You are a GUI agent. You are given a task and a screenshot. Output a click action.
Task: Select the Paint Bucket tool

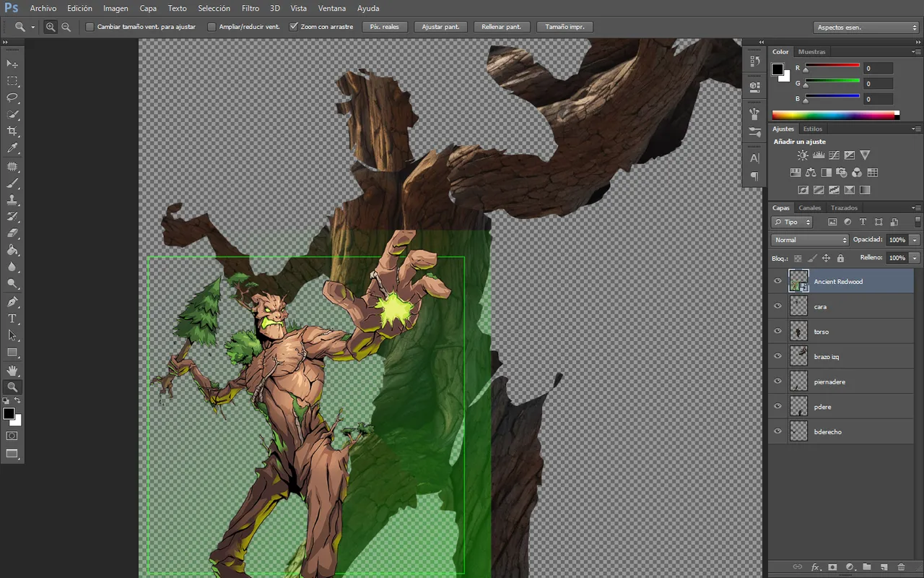click(x=12, y=250)
